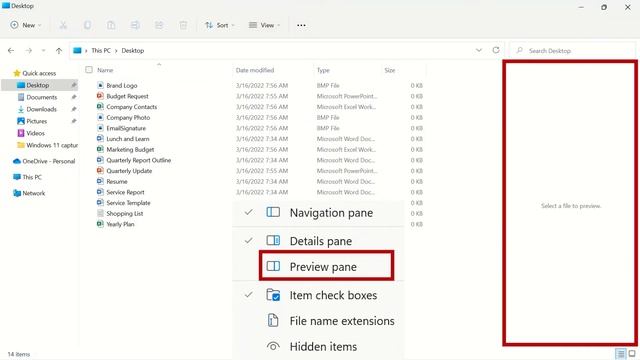Click the Share icon in toolbar
The width and height of the screenshot is (640, 360).
(159, 25)
